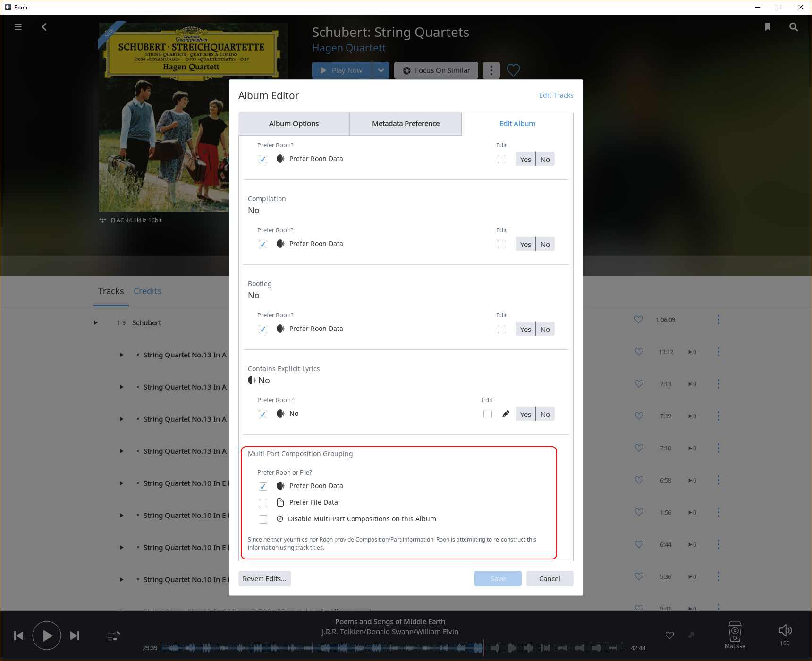The width and height of the screenshot is (812, 661).
Task: Favorite the 13:12 track with heart
Action: pos(639,352)
